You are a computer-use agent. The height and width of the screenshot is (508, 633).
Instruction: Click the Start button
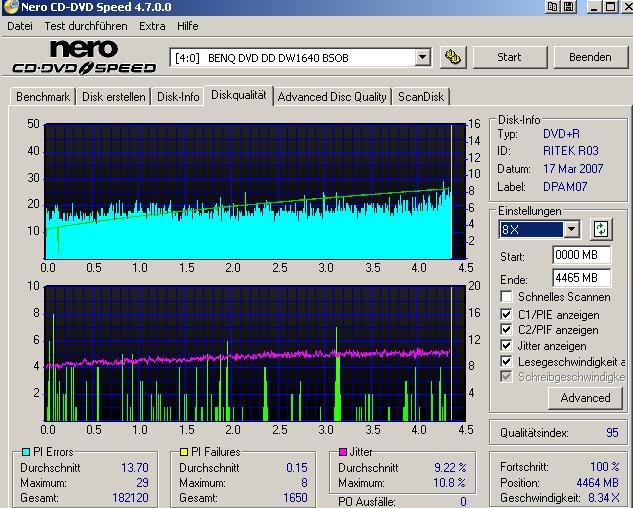[509, 57]
